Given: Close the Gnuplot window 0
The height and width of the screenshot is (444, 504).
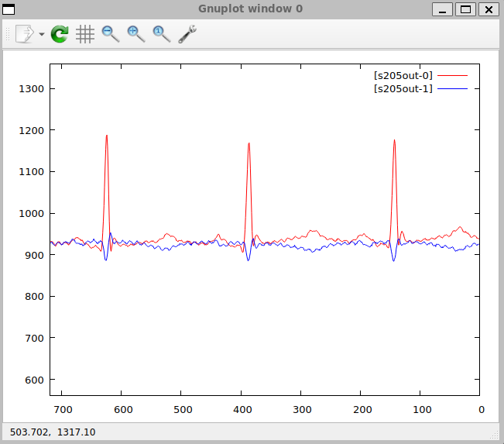Looking at the screenshot, I should point(489,9).
